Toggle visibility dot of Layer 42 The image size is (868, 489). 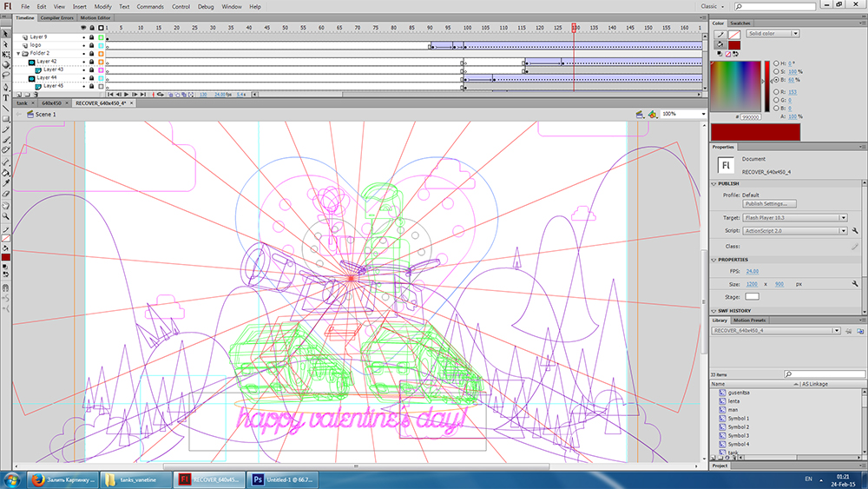[84, 62]
